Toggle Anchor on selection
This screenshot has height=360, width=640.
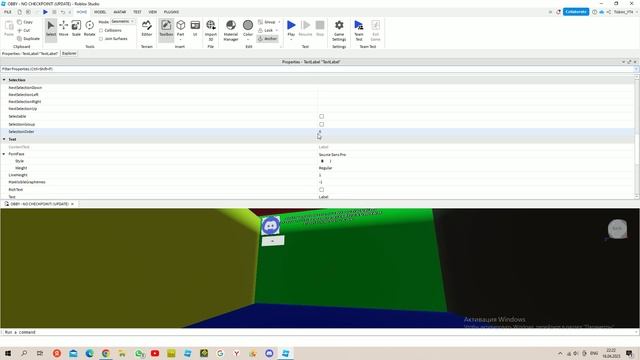267,39
